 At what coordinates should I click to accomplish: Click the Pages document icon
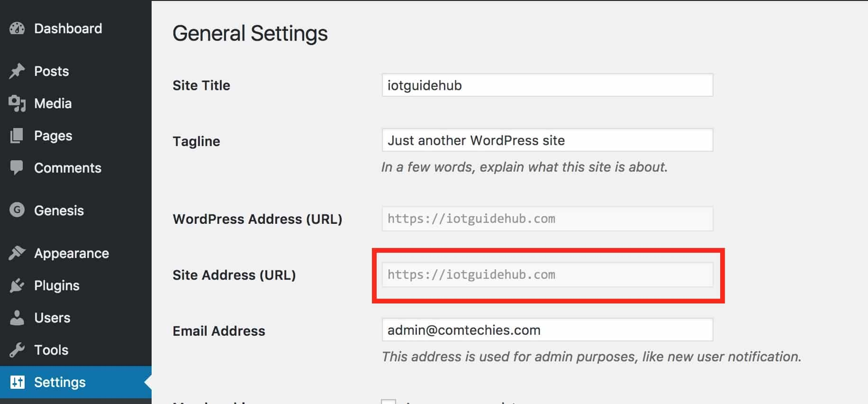click(x=17, y=135)
